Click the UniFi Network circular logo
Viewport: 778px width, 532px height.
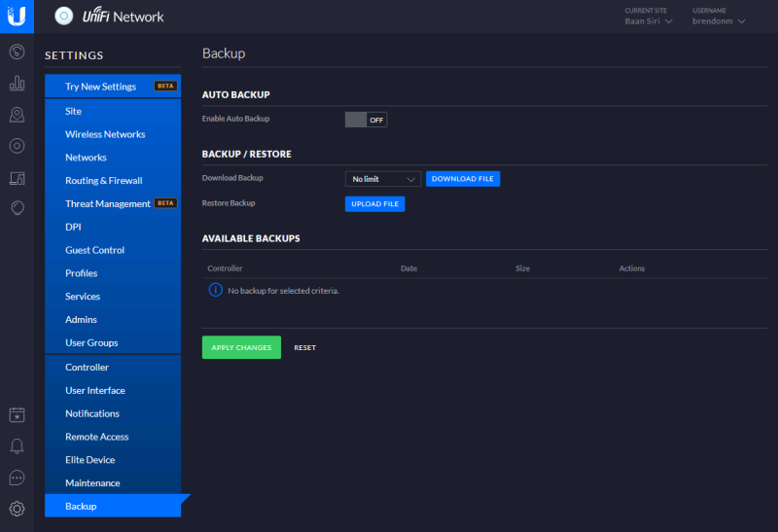click(x=63, y=17)
